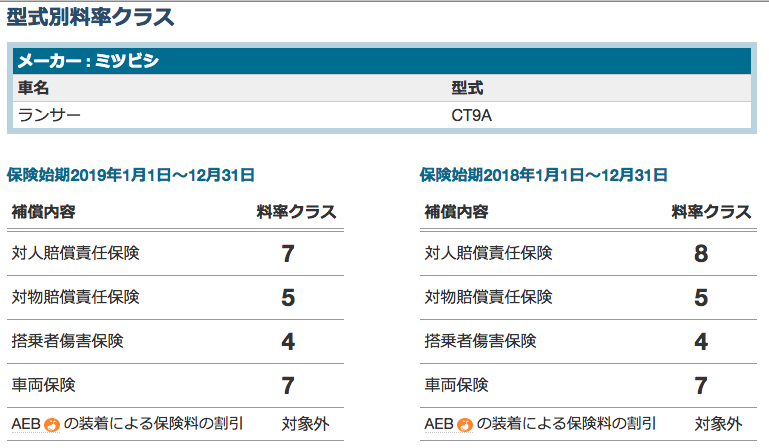Open the AEB link in 2018 table
This screenshot has width=769, height=448.
(438, 423)
